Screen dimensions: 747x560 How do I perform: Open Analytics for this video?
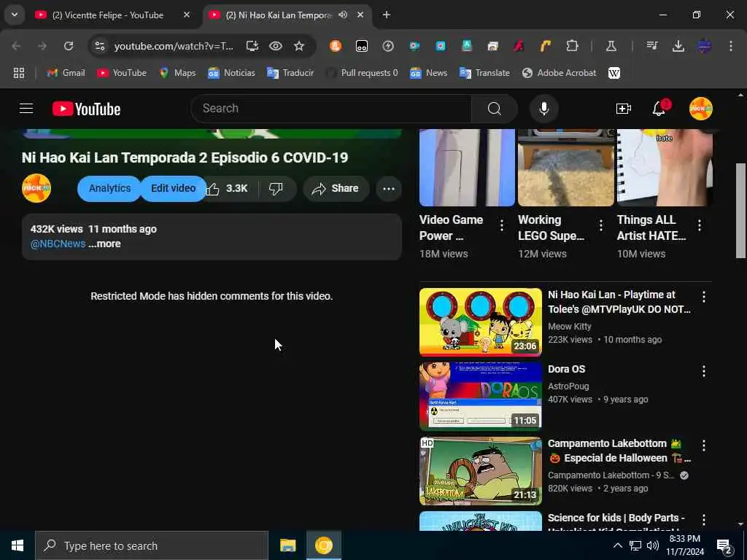pyautogui.click(x=109, y=189)
